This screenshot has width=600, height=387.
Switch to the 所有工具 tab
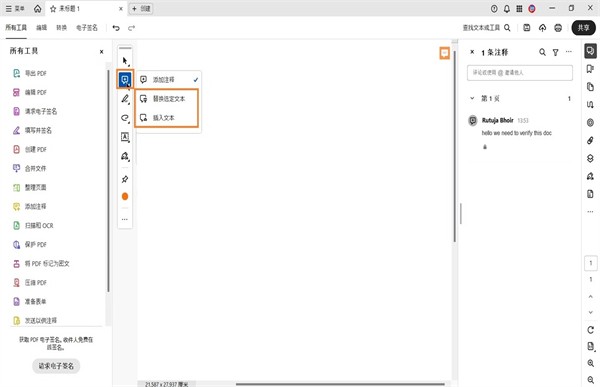(x=16, y=28)
